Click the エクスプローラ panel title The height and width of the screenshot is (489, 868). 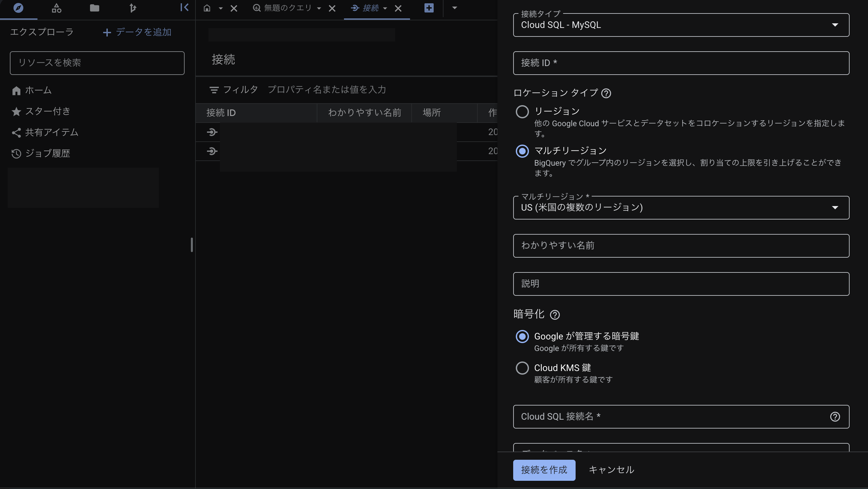coord(42,32)
